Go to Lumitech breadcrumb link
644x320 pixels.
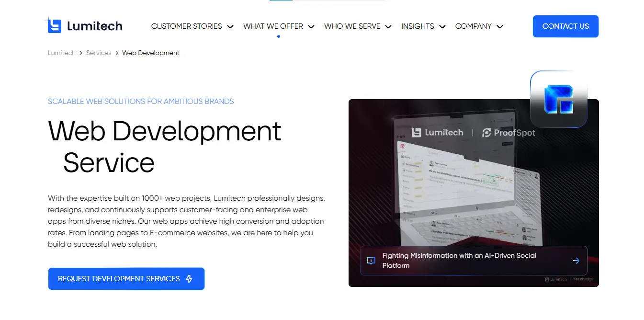[62, 53]
